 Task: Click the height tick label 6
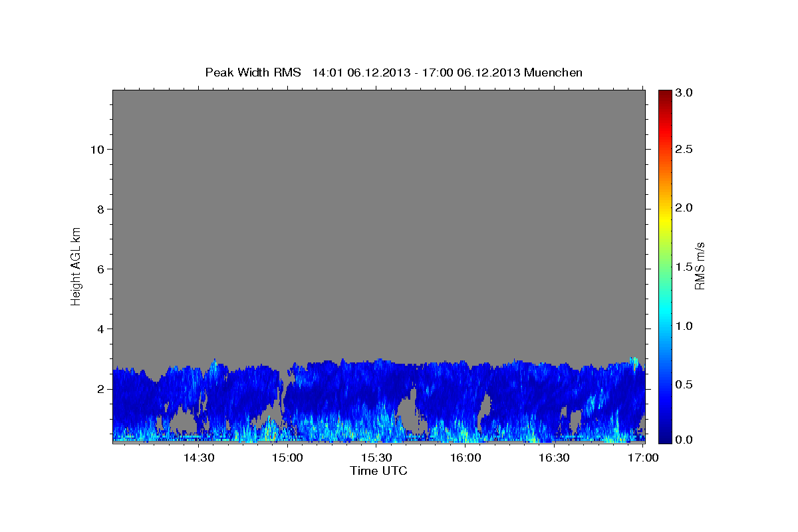point(99,269)
